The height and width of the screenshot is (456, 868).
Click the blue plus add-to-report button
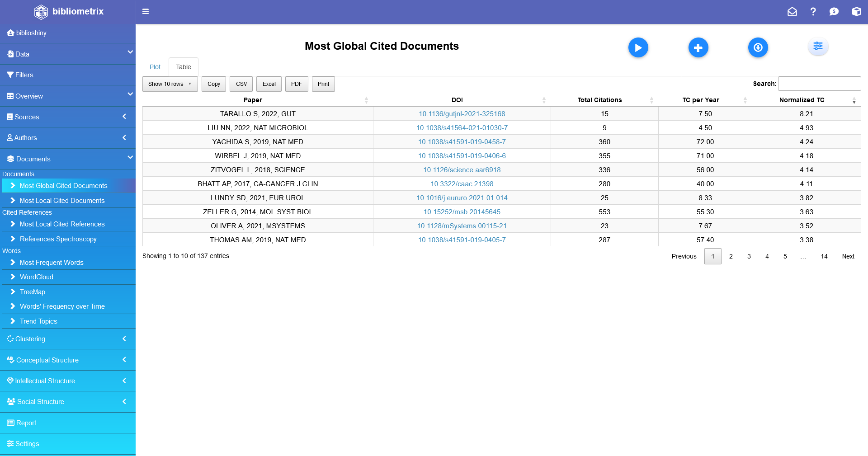pyautogui.click(x=698, y=47)
